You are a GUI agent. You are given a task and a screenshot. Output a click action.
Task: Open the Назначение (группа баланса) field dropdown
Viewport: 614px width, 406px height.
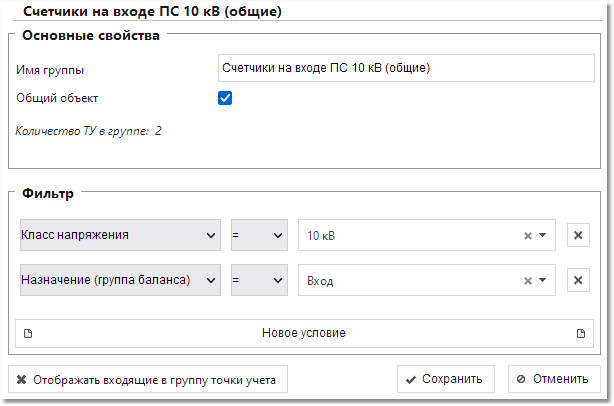[x=120, y=280]
